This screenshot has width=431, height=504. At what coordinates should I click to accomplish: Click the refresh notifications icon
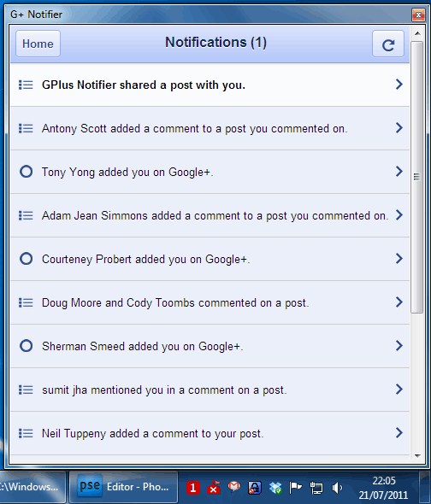coord(388,44)
